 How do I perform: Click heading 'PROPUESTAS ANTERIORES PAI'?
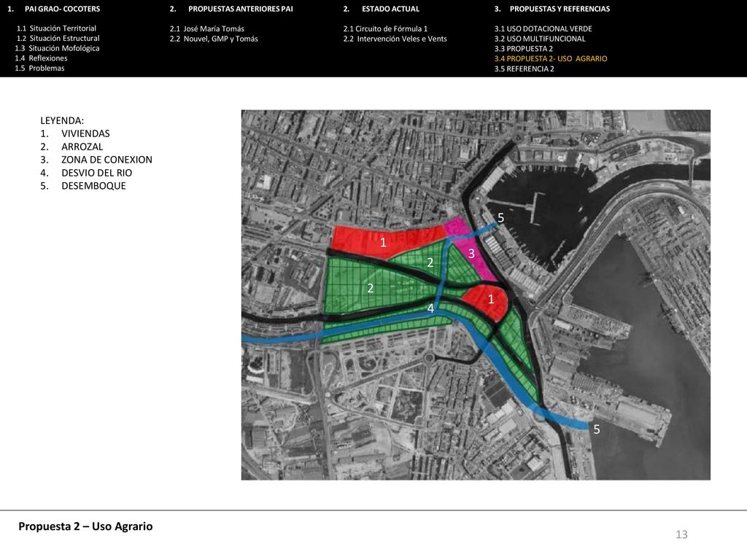[x=241, y=9]
